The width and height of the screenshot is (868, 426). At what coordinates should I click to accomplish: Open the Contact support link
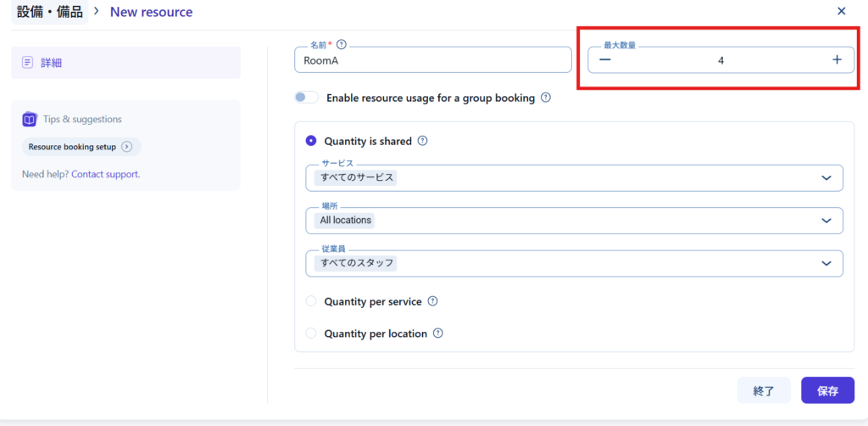(x=105, y=174)
